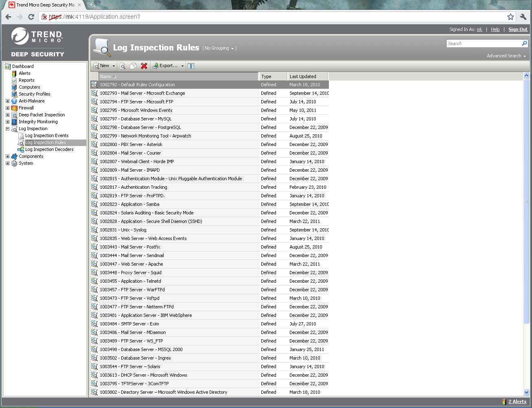Click the Duplicate rule toolbar icon
The width and height of the screenshot is (532, 408).
coord(133,66)
